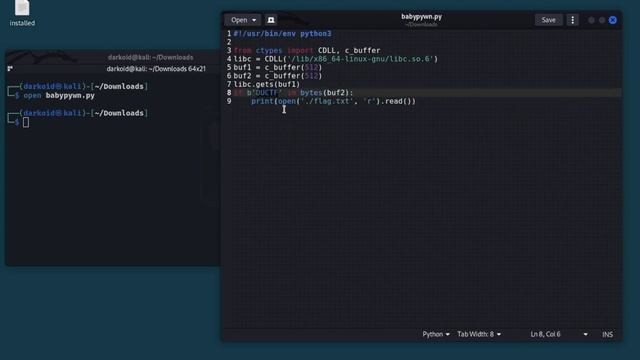640x360 pixels.
Task: Toggle the INS insert mode indicator
Action: 607,334
